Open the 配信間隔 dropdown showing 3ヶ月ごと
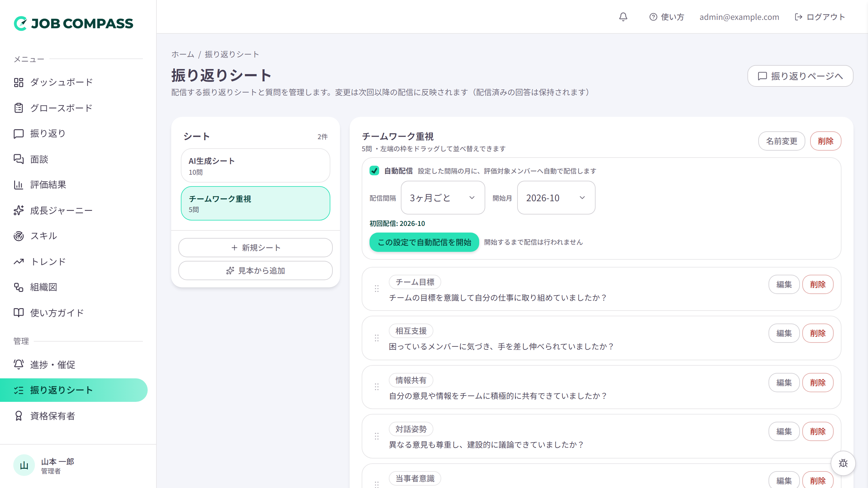This screenshot has height=488, width=868. point(443,198)
